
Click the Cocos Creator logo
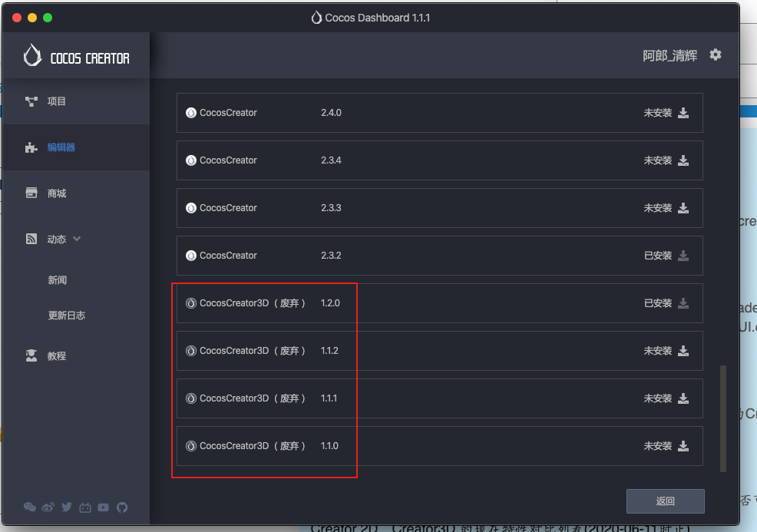click(x=76, y=56)
